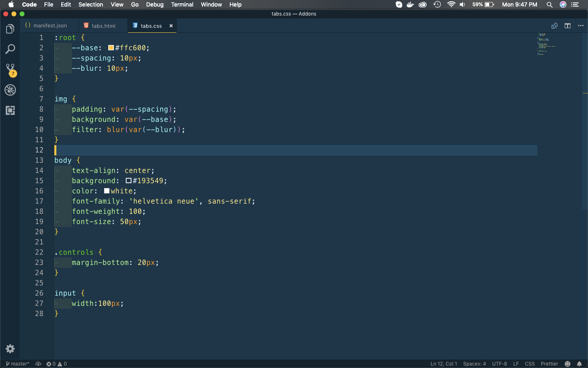Viewport: 588px width, 368px height.
Task: Open the Selection menu
Action: 91,4
